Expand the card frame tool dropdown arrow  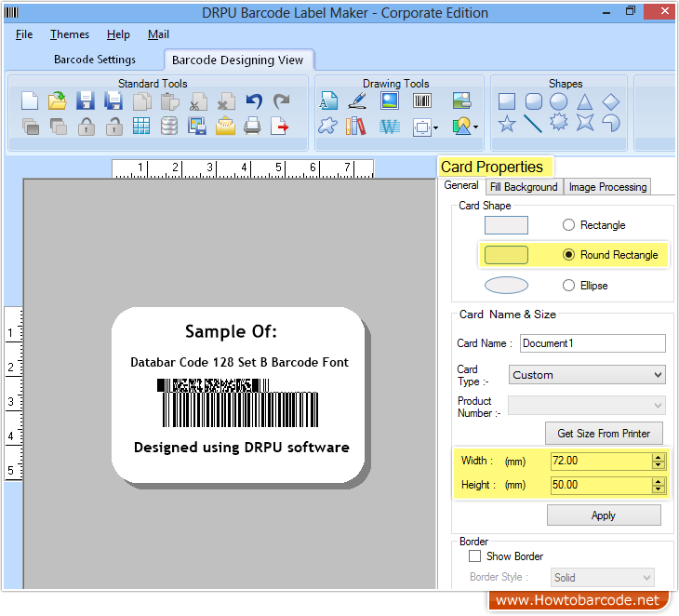[435, 127]
